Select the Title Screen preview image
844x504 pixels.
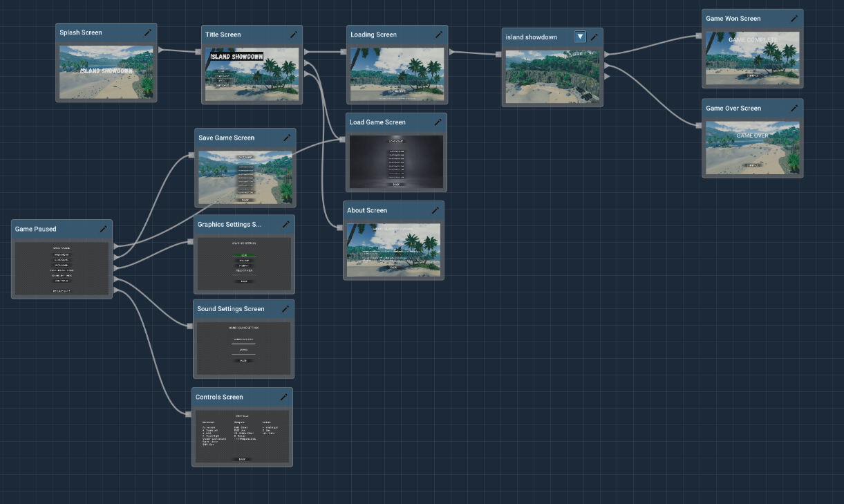(252, 73)
